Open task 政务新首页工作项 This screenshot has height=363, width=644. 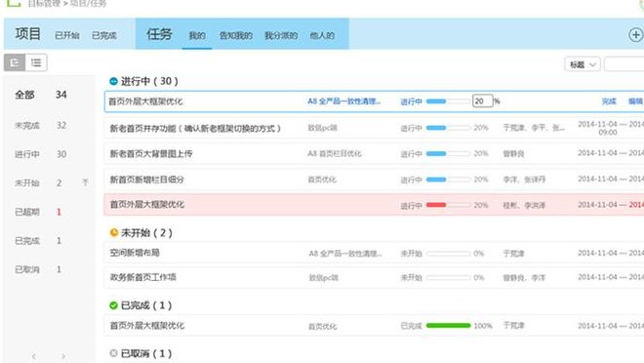(x=142, y=277)
